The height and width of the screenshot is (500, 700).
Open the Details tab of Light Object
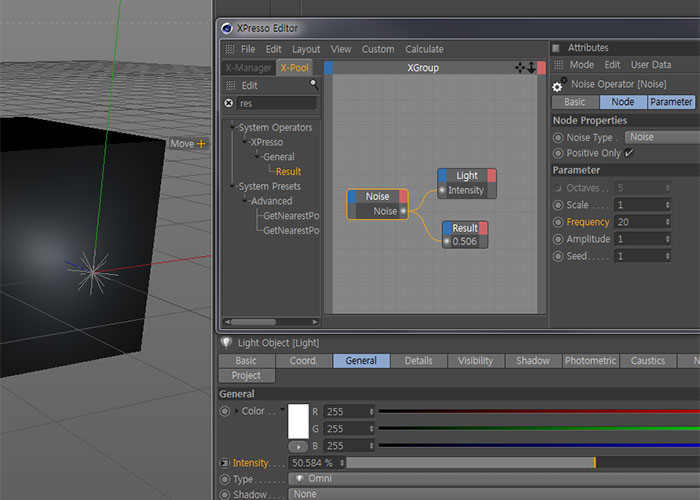click(418, 361)
